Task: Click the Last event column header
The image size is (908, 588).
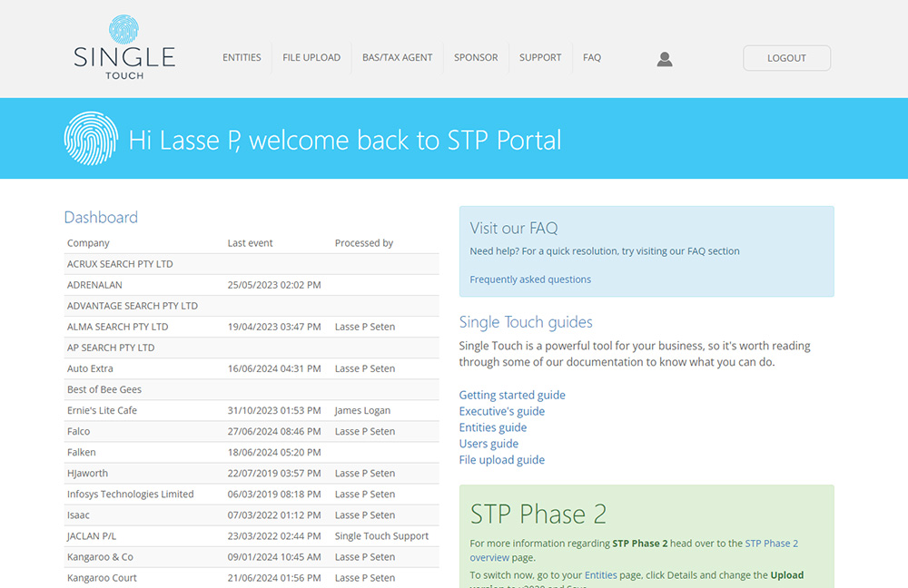Action: tap(251, 243)
